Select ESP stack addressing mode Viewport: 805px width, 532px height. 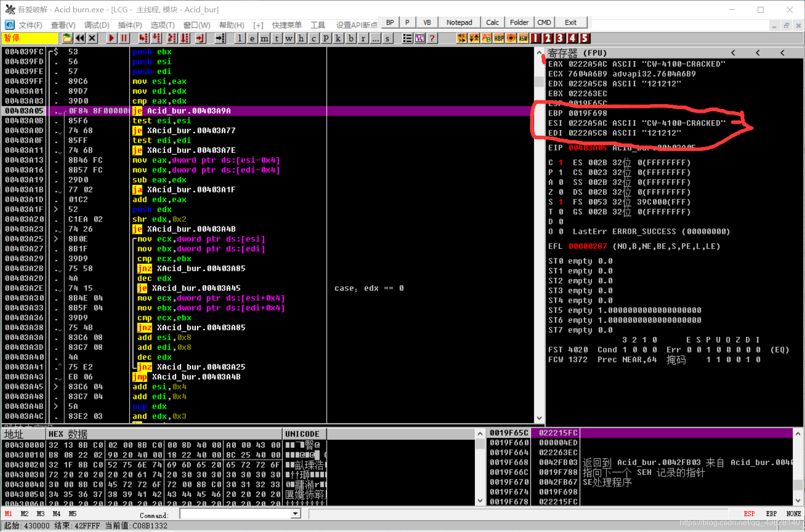[x=749, y=514]
